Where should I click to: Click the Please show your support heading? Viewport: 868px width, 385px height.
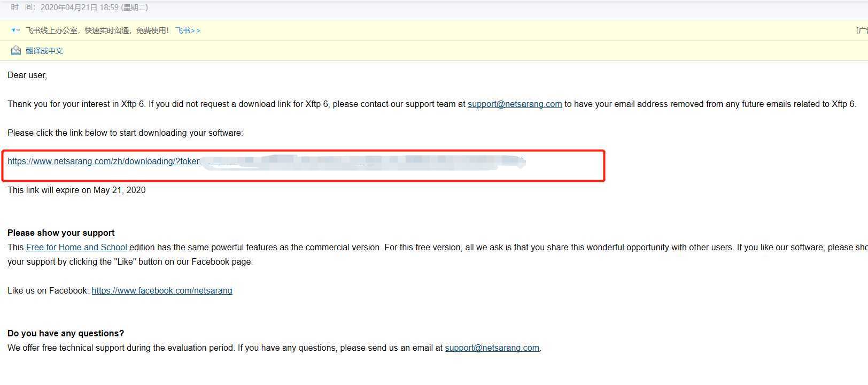(x=61, y=233)
